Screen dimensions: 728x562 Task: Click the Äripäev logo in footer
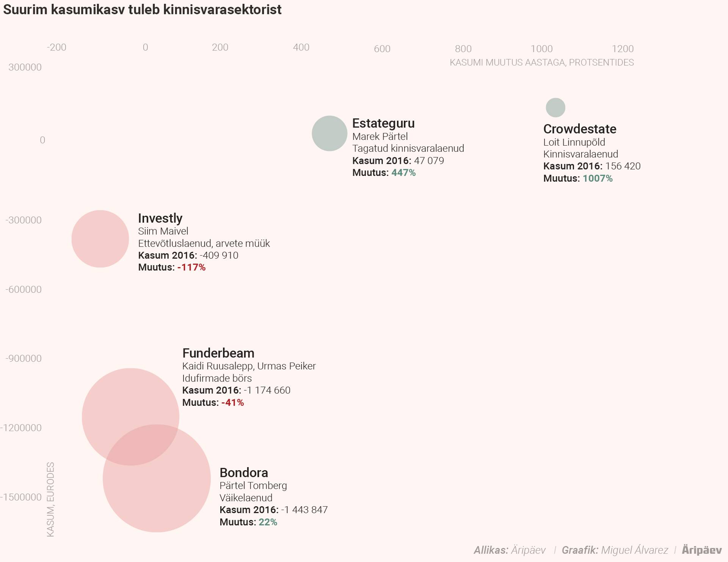point(701,550)
